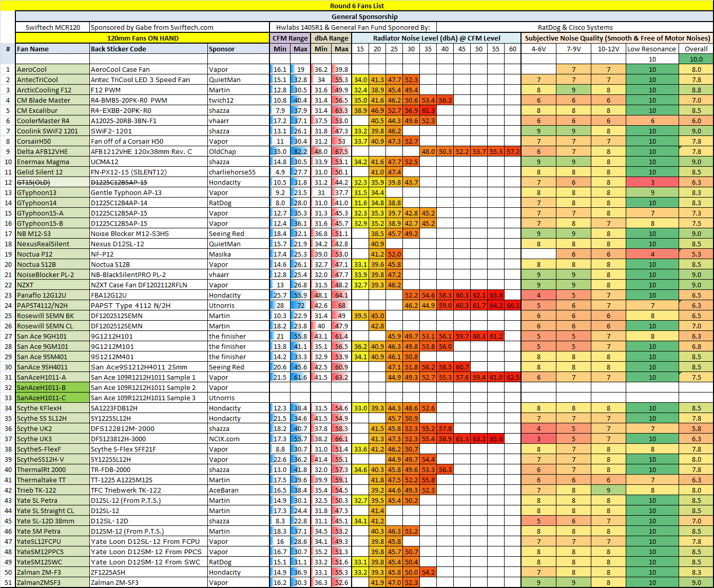This screenshot has height=588, width=714.
Task: Click the 'Panaflo 12G12U' cell
Action: [53, 295]
